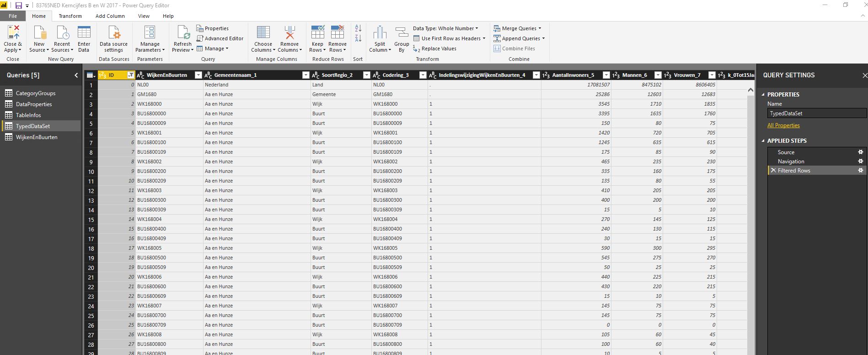The width and height of the screenshot is (868, 355).
Task: Open filter dropdown of the ID column
Action: click(x=131, y=75)
